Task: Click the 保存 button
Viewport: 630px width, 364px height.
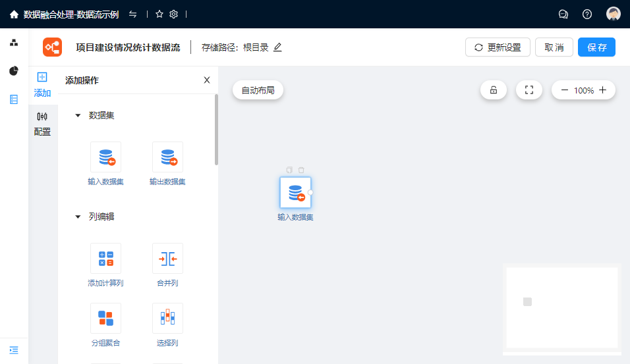Action: [x=596, y=47]
